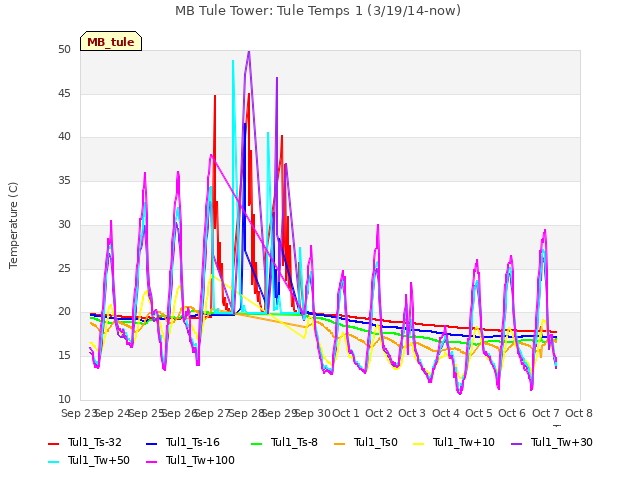Screen dimensions: 640x480
Task: Click the Oct 4 x-axis label
Action: click(446, 413)
